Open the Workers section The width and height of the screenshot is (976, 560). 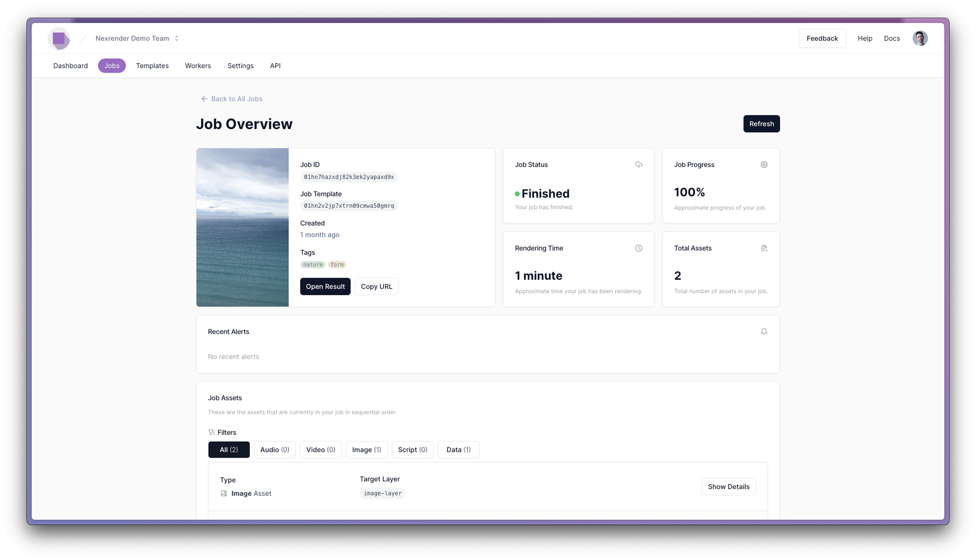pos(198,66)
